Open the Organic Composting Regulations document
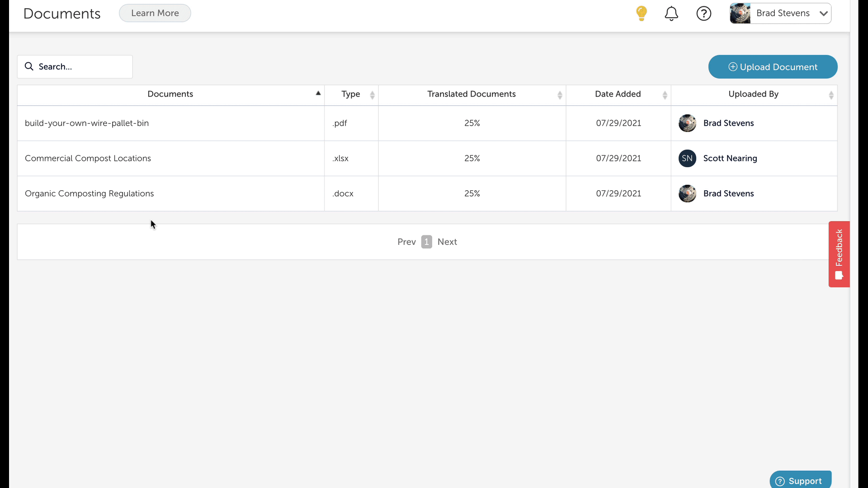This screenshot has width=868, height=488. 89,193
